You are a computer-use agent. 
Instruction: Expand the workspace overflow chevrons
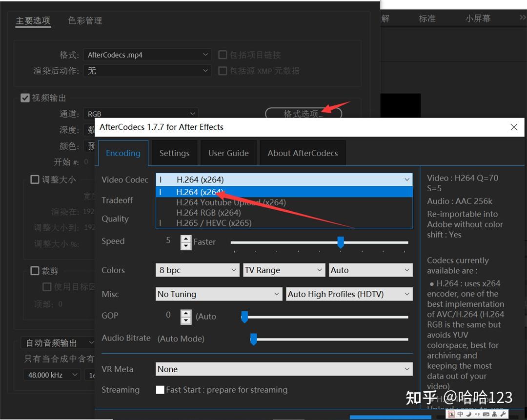(x=523, y=18)
